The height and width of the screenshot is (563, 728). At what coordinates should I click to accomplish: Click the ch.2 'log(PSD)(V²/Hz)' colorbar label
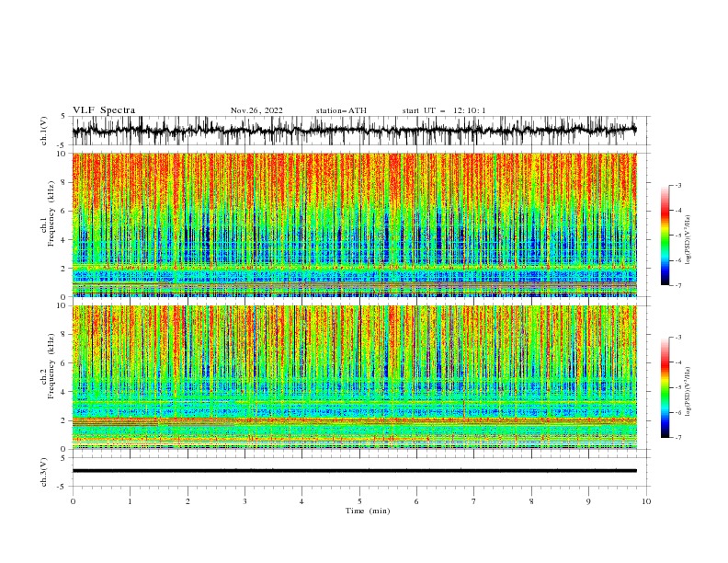[x=688, y=391]
